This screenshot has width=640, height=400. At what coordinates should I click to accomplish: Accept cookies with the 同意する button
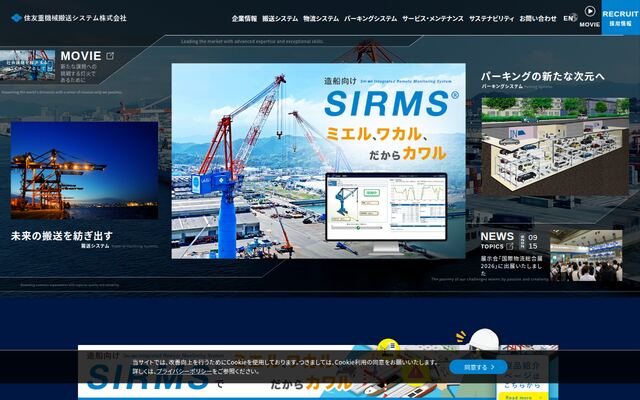tap(478, 367)
